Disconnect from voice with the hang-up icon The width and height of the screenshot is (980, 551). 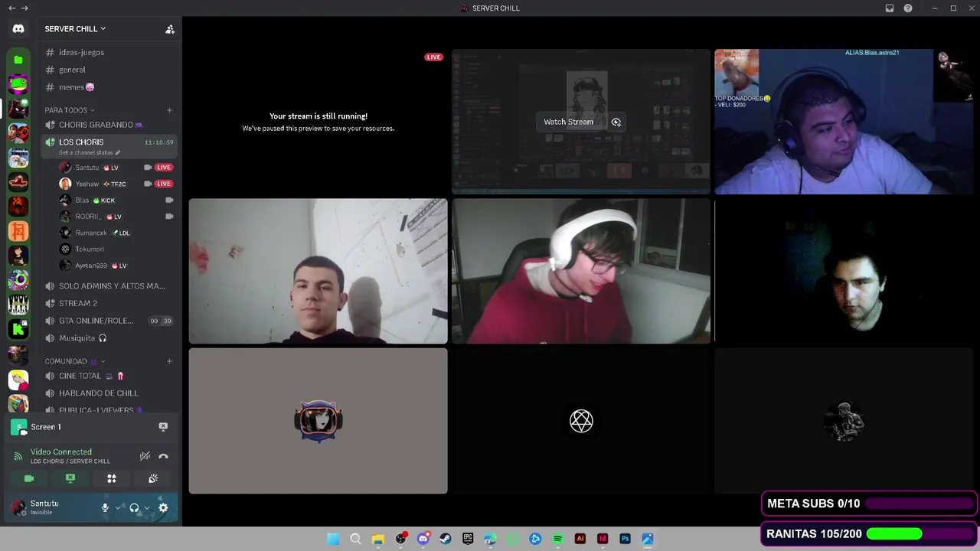(x=163, y=456)
